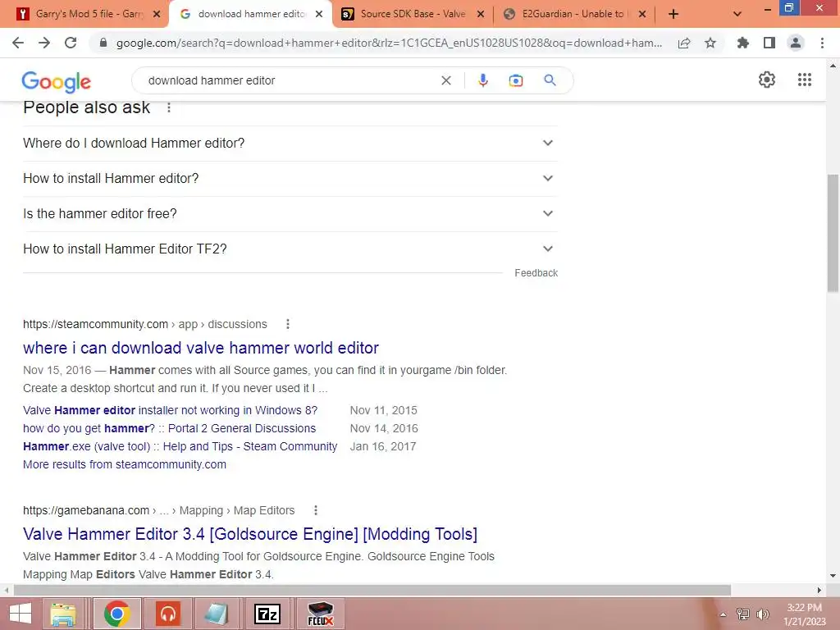The image size is (840, 630).
Task: Click the vertical scrollbar thumb
Action: click(x=833, y=233)
